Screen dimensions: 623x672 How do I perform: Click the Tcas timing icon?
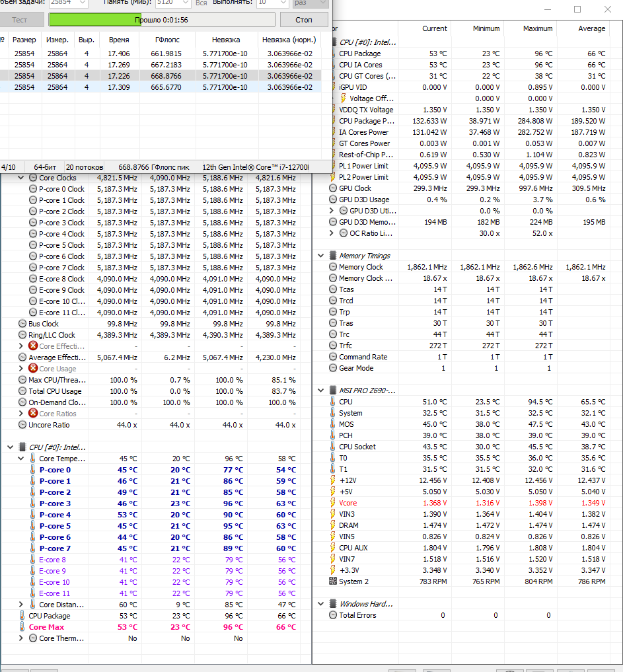333,289
